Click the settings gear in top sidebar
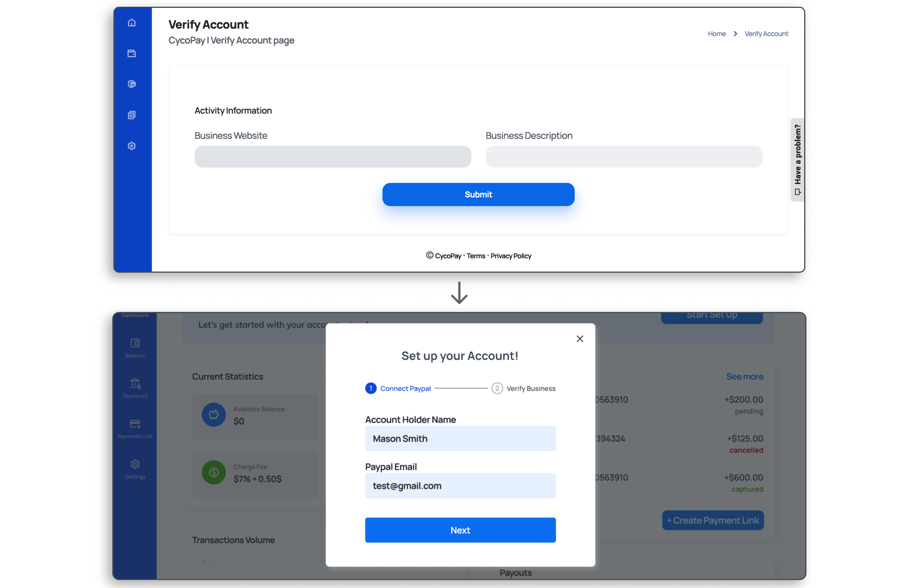Viewport: 912px width, 588px height. point(132,146)
